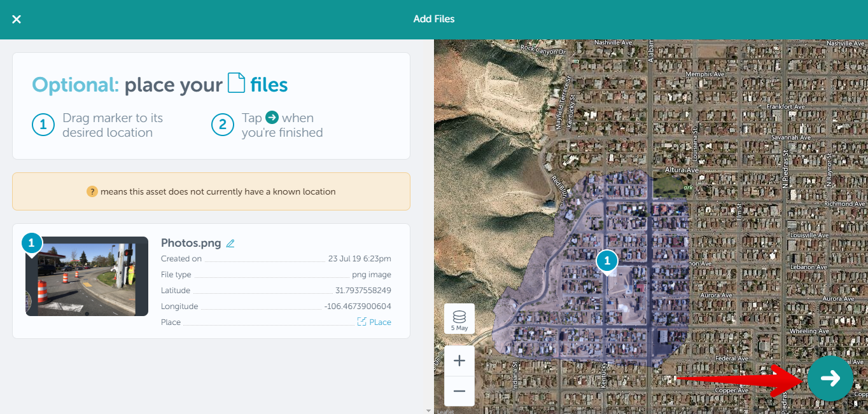Click the Federal Ave label on map

point(733,359)
